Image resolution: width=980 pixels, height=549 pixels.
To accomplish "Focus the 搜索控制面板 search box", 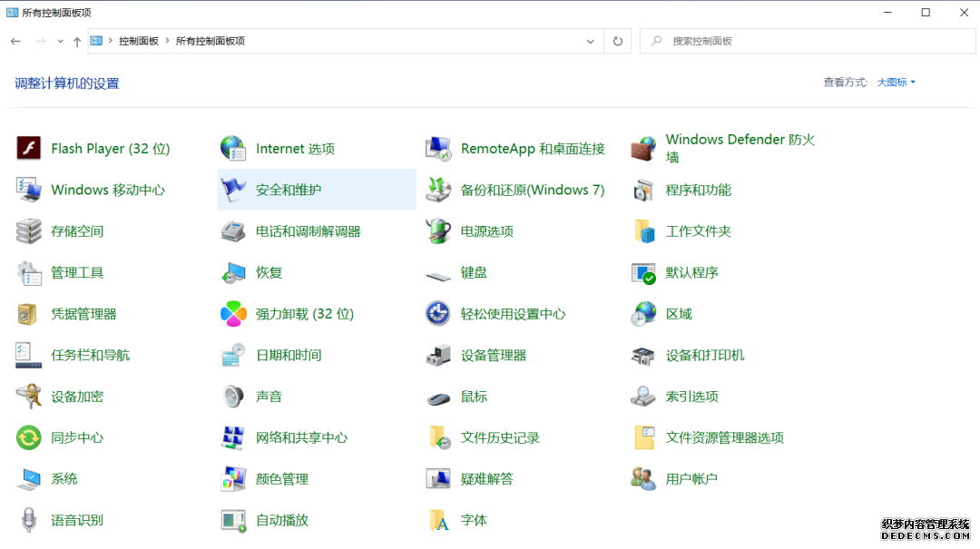I will [x=808, y=41].
